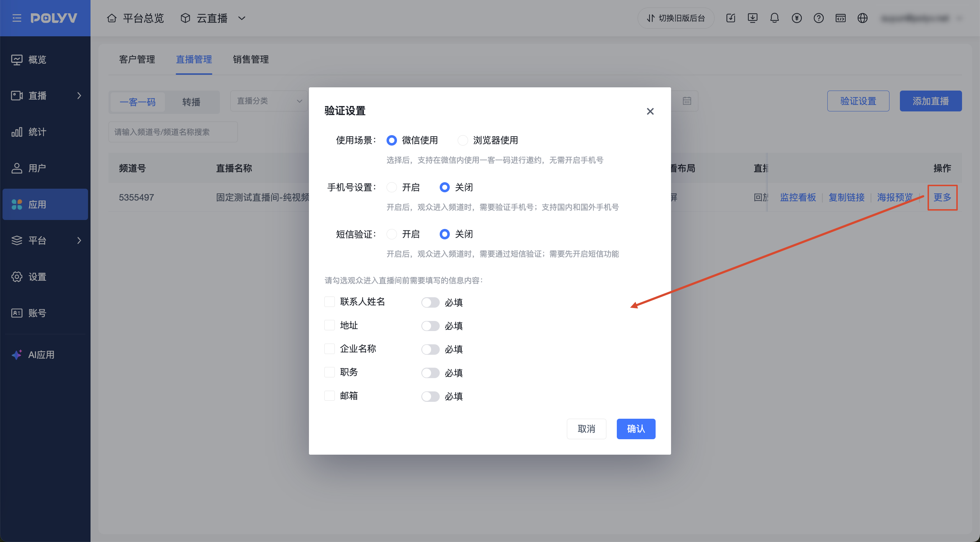Open the developer code window icon

pos(841,18)
